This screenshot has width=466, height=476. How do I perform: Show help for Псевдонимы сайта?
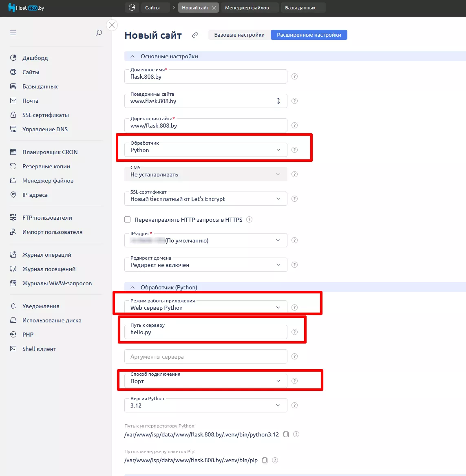pos(294,101)
